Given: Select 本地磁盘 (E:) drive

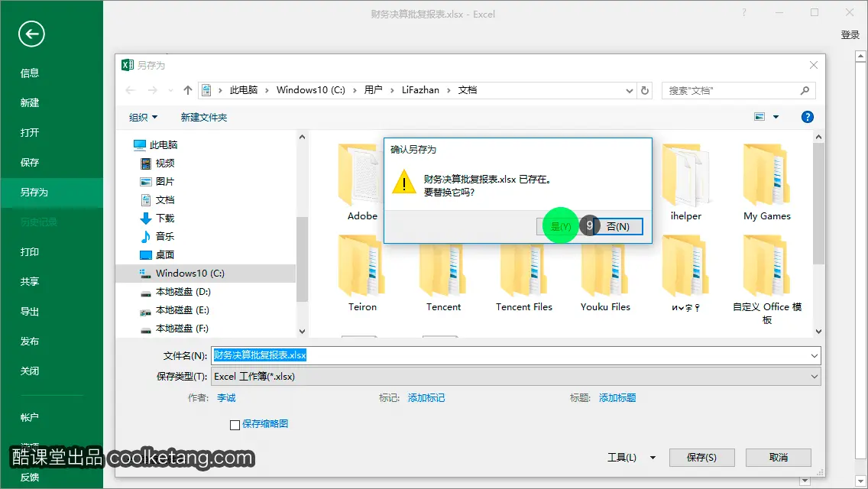Looking at the screenshot, I should pos(176,310).
